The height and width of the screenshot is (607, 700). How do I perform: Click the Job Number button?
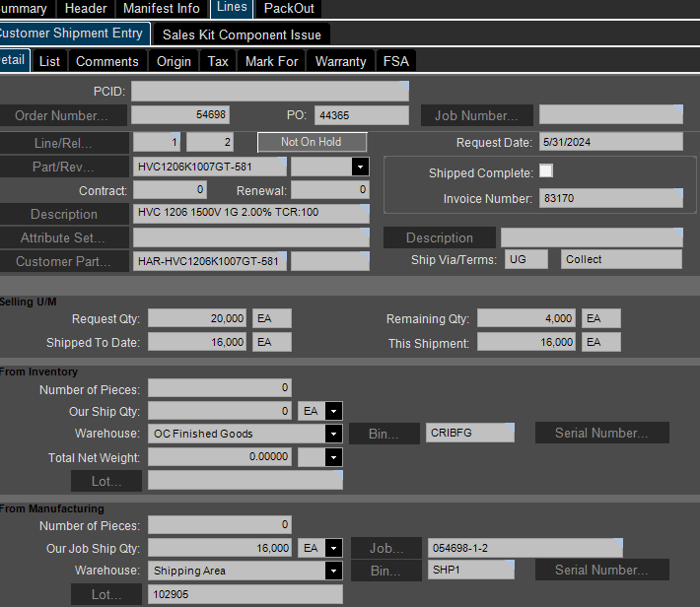coord(477,115)
